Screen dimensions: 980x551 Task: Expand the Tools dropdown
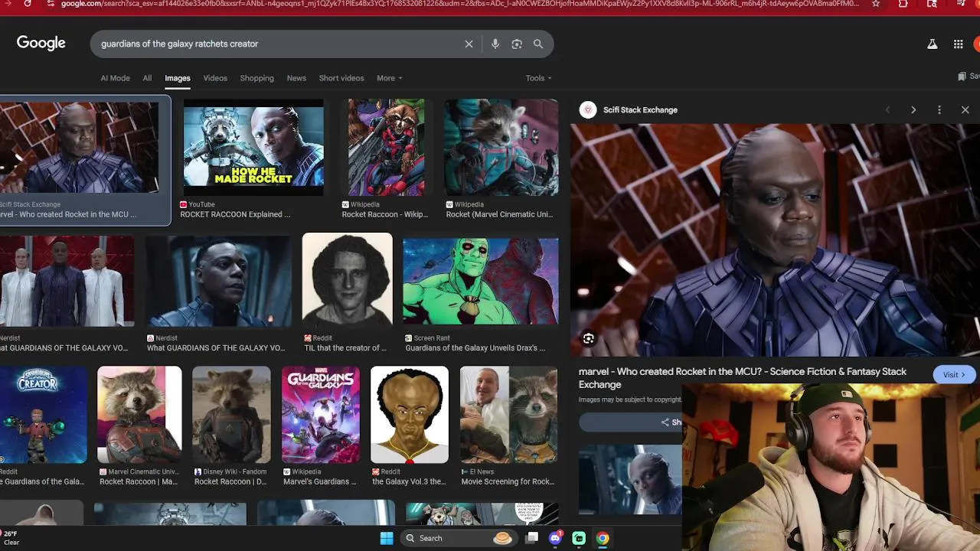pos(538,78)
